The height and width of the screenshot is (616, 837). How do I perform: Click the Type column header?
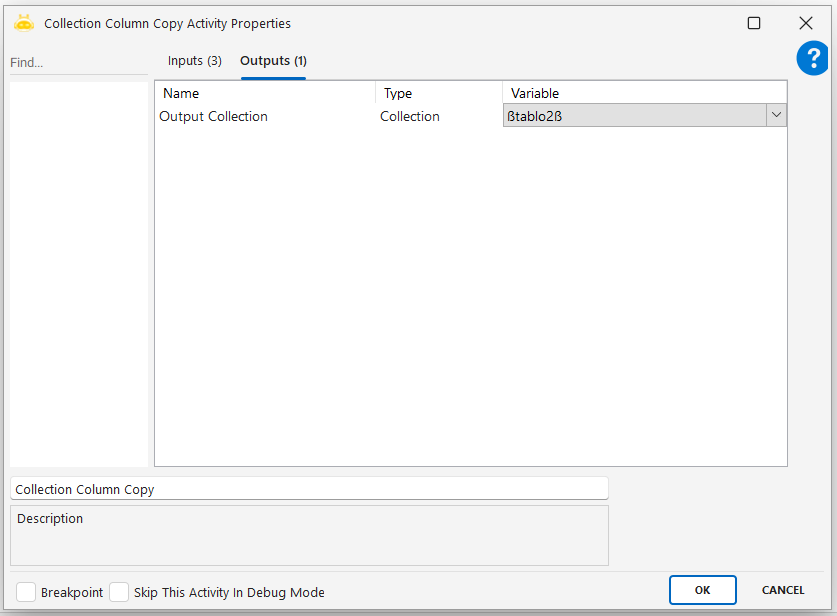coord(438,93)
